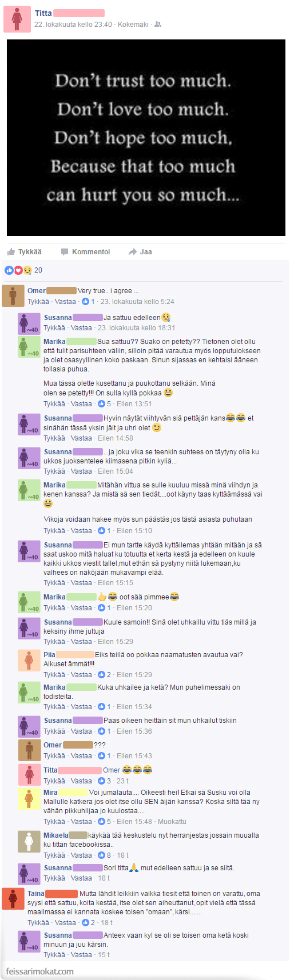290x980 pixels.
Task: Click Mira's yellow avatar icon
Action: pyautogui.click(x=29, y=798)
